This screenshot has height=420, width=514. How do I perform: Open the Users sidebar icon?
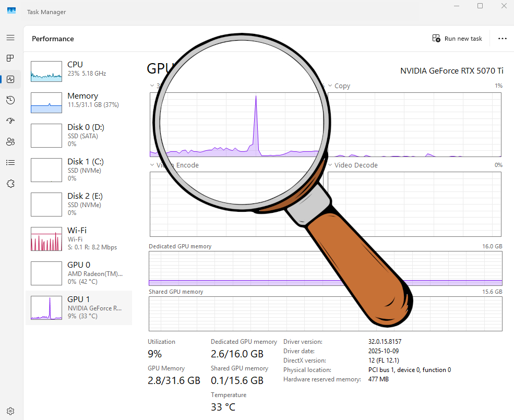[10, 141]
